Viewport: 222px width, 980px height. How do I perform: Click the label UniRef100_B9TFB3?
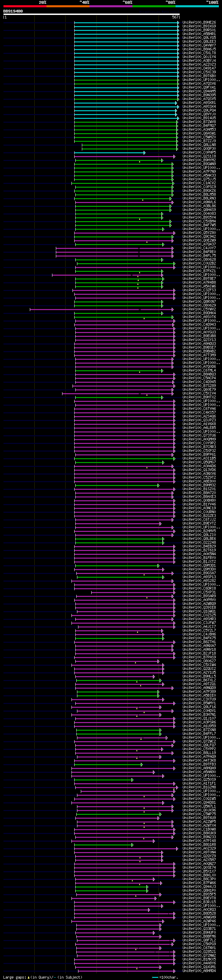pyautogui.click(x=199, y=764)
